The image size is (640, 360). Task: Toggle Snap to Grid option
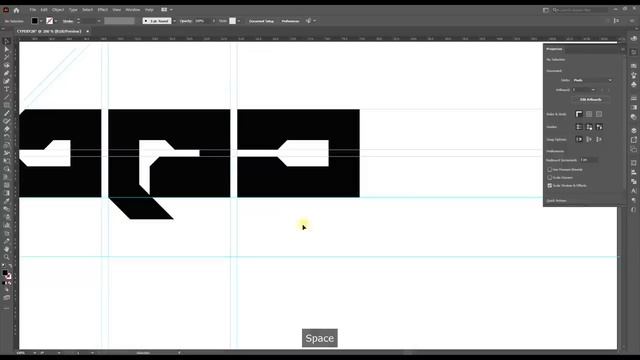click(599, 140)
